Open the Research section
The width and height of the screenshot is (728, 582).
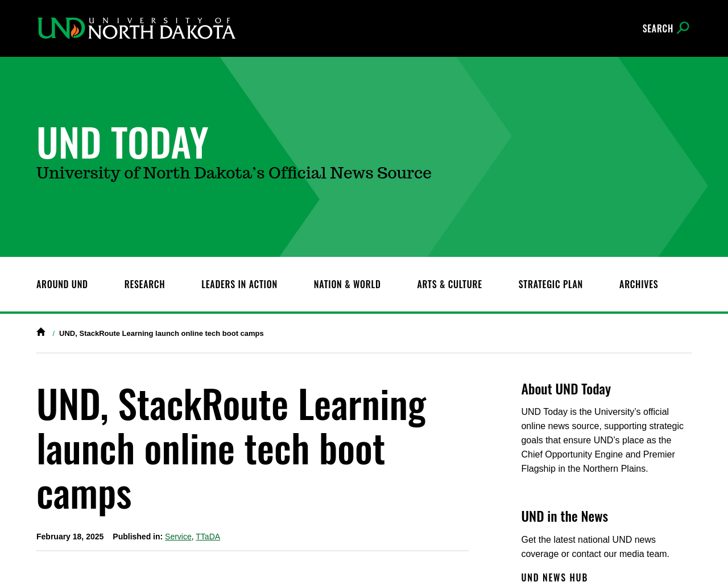coord(144,284)
